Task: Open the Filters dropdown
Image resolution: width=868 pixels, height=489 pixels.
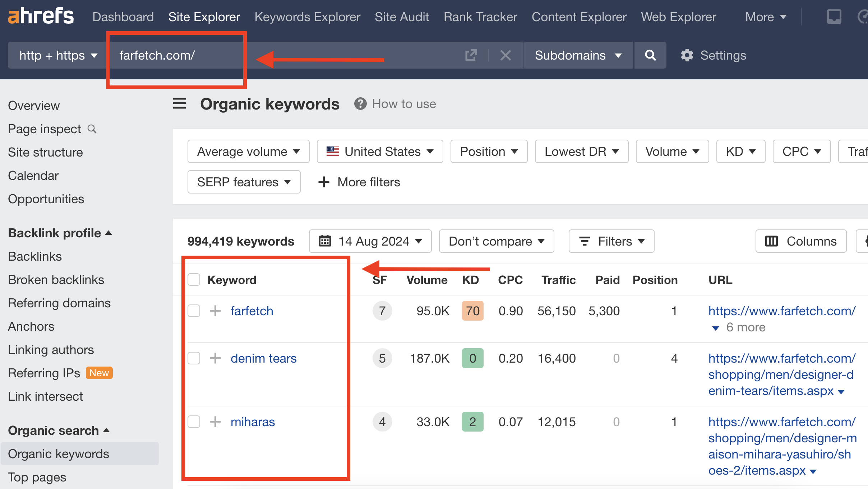Action: coord(611,241)
